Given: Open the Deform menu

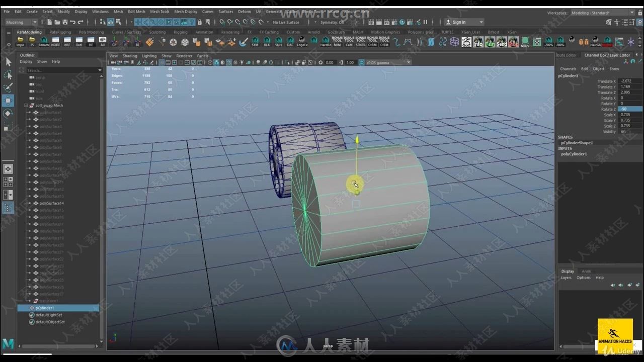Looking at the screenshot, I should click(244, 12).
